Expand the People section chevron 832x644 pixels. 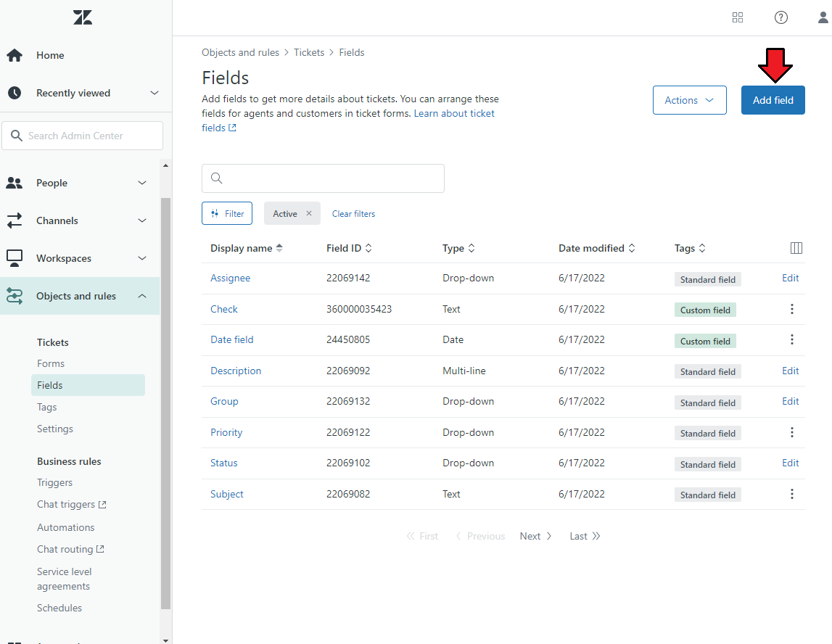142,183
